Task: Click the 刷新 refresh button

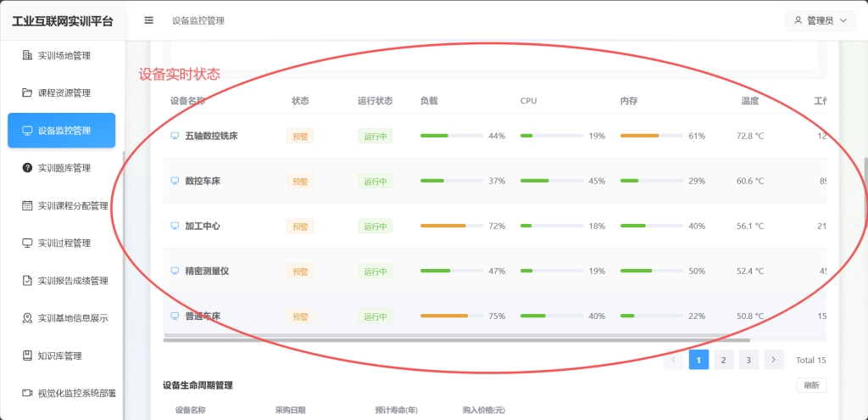Action: tap(811, 385)
